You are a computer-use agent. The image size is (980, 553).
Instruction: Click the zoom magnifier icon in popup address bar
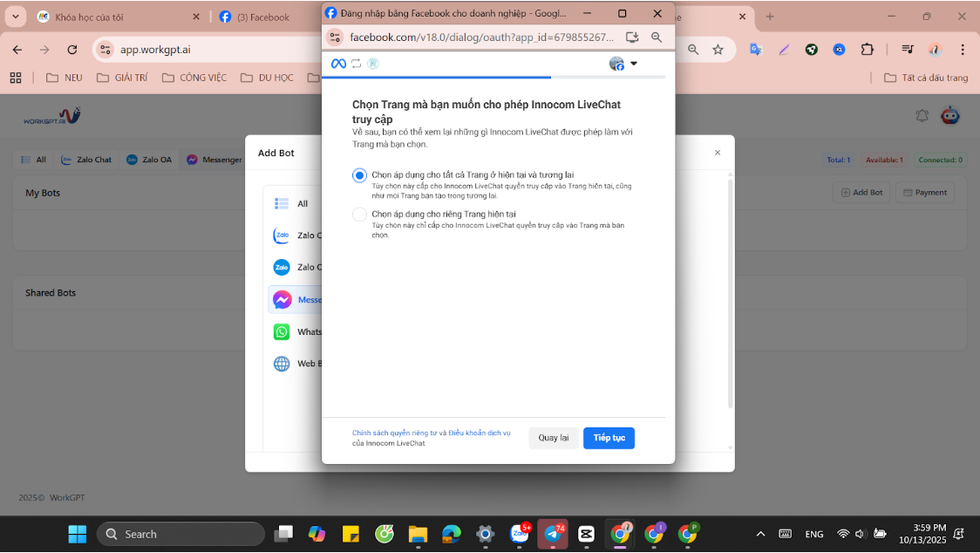[x=657, y=38]
